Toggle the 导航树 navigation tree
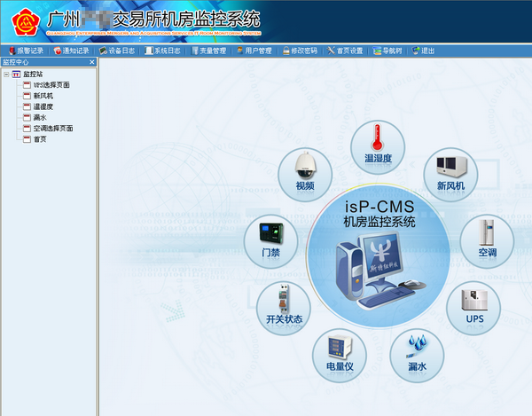 [387, 51]
